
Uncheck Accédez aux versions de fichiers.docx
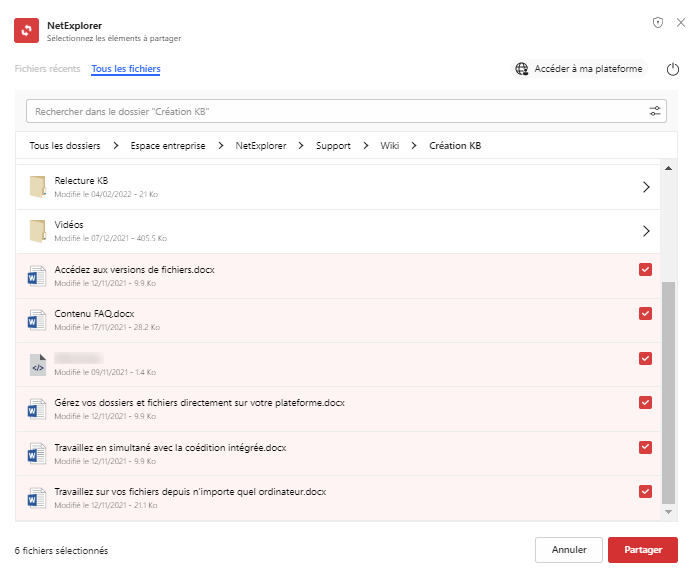(x=645, y=269)
